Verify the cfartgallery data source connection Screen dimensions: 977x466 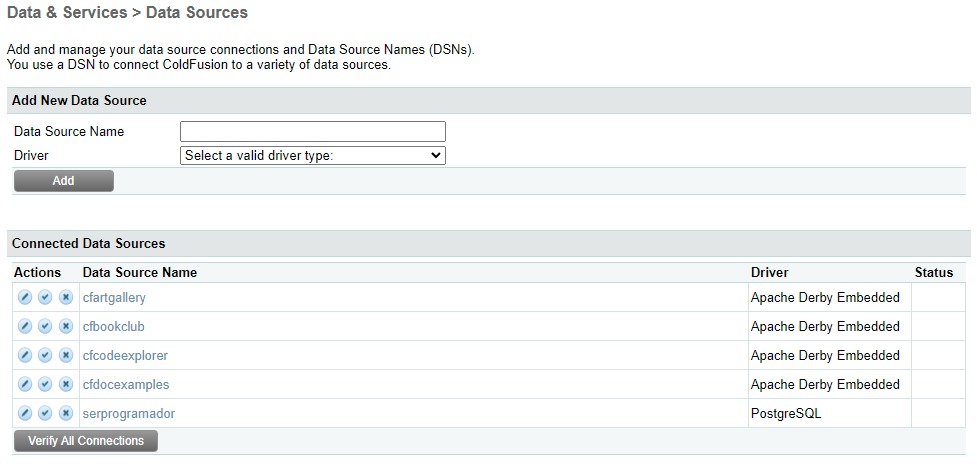click(45, 298)
